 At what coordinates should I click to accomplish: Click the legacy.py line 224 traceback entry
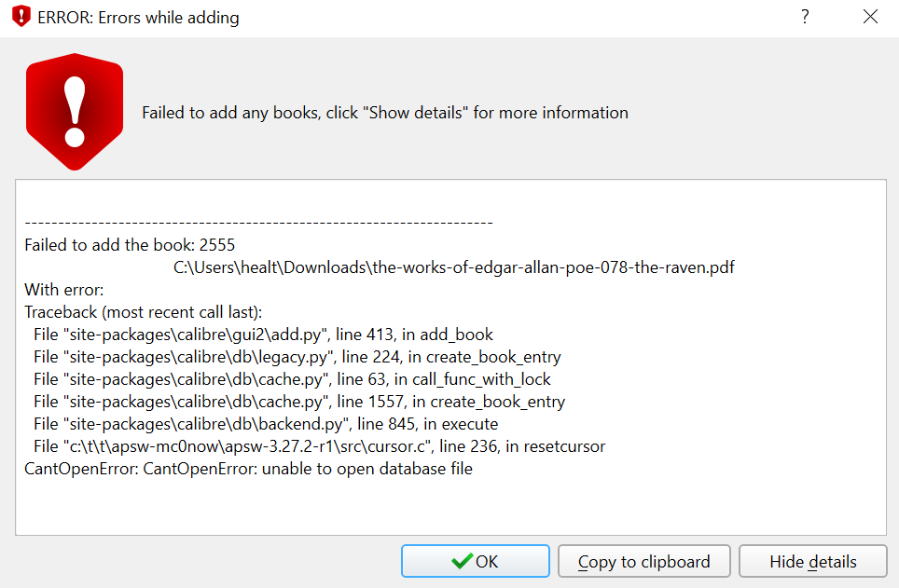[297, 357]
